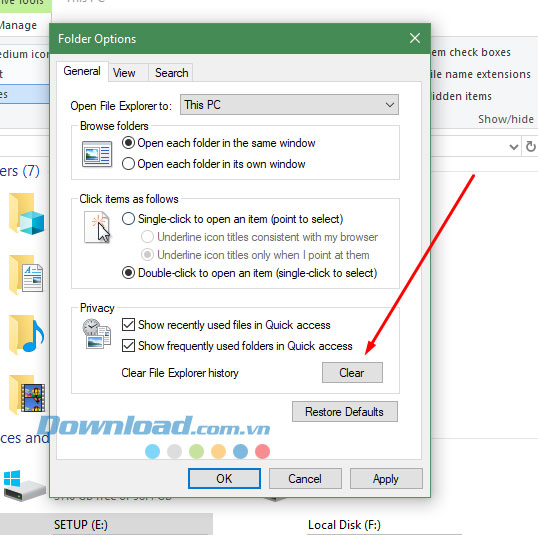Click Hidden items option in ribbon
Image resolution: width=538 pixels, height=535 pixels.
(461, 96)
